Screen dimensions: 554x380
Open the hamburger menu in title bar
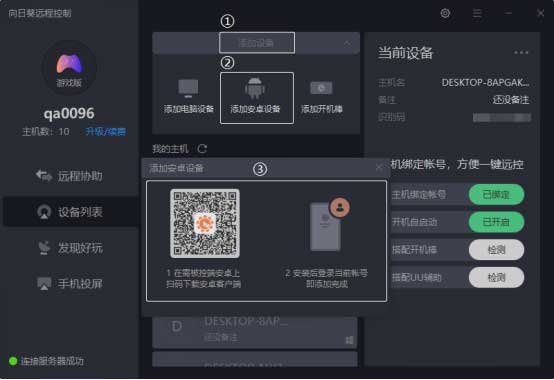pyautogui.click(x=477, y=13)
